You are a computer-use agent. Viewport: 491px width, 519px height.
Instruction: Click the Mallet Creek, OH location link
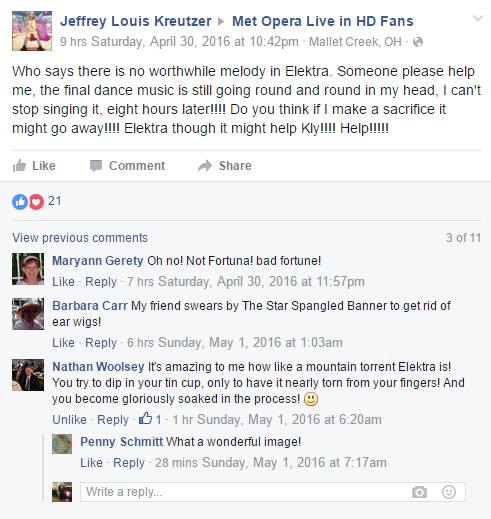[x=355, y=42]
